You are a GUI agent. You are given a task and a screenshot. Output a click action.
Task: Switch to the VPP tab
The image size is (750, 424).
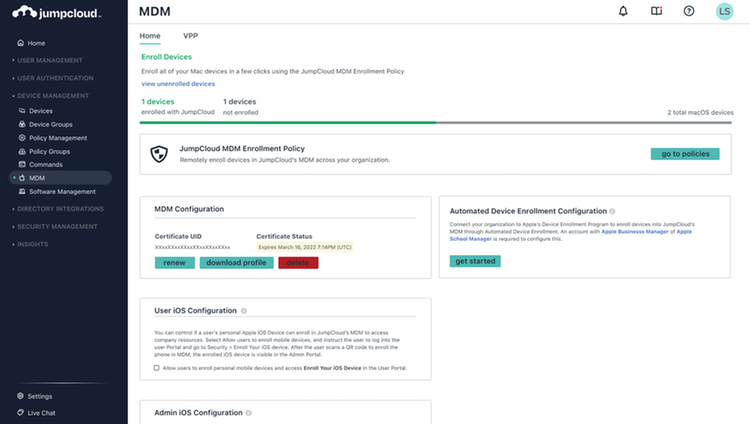[190, 36]
